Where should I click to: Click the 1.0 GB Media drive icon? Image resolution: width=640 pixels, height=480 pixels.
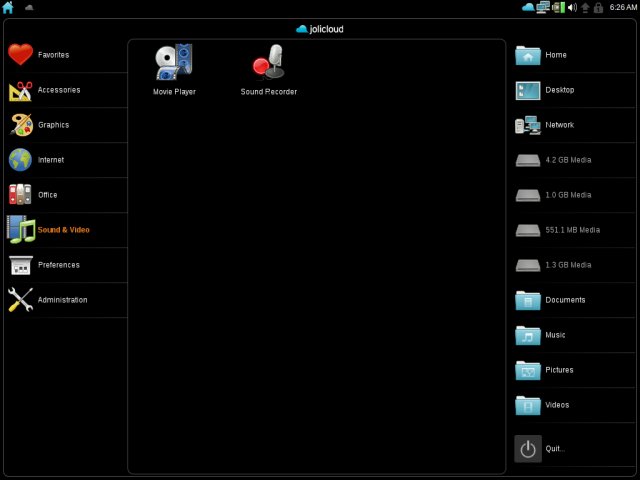coord(528,196)
